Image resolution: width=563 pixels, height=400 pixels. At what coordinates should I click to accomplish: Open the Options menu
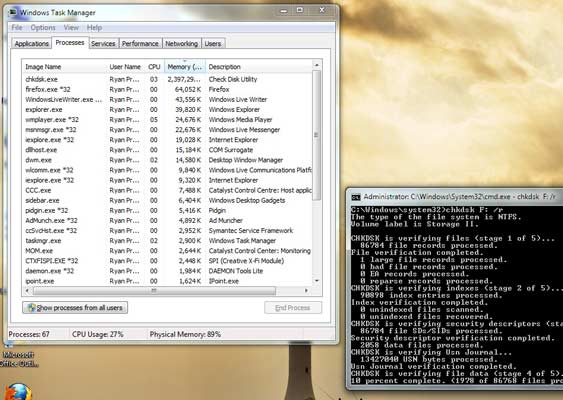(x=43, y=28)
